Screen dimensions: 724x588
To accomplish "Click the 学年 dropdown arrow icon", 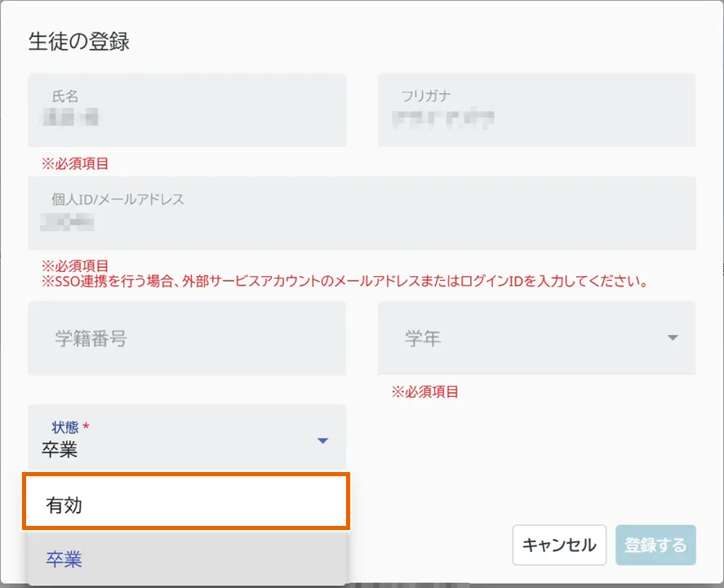I will tap(673, 338).
